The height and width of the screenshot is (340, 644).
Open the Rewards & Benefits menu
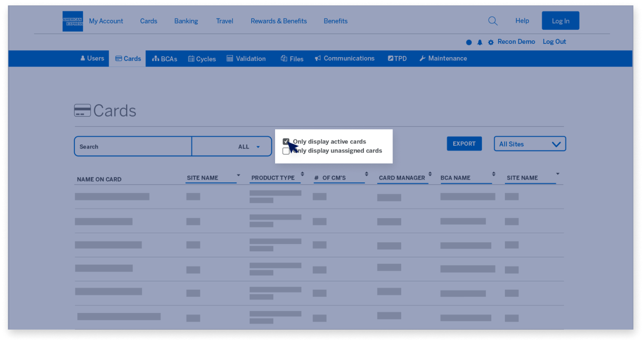[279, 21]
